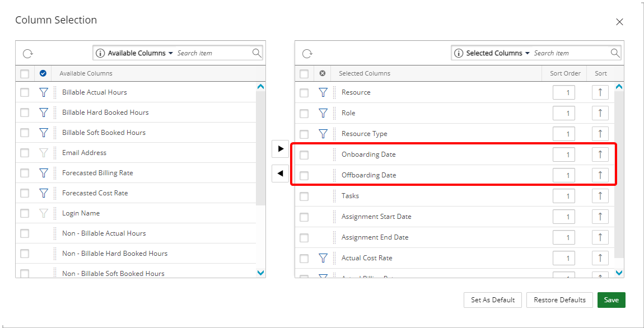Click the filter icon beside the Role column
The image size is (644, 328).
pyautogui.click(x=323, y=113)
